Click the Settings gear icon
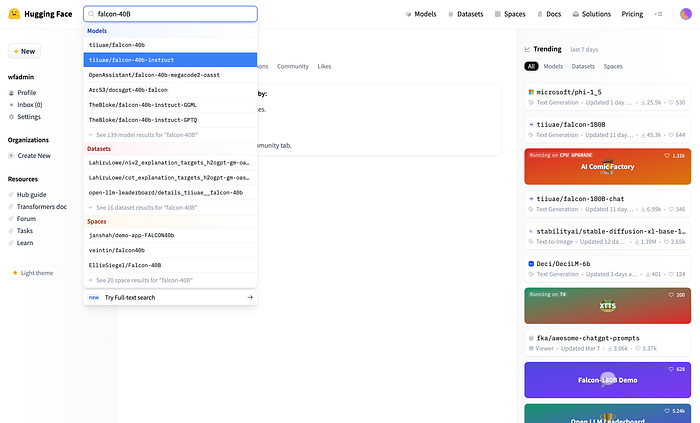The height and width of the screenshot is (423, 700). [x=12, y=117]
